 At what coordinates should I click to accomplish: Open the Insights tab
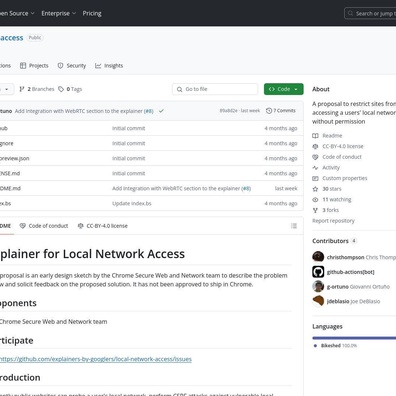(x=109, y=66)
